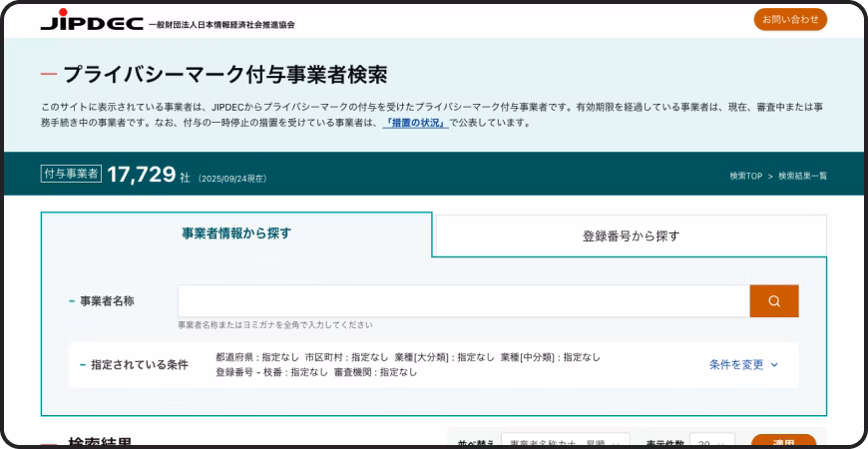Go to 検索TOP breadcrumb
Viewport: 868px width, 449px height.
(745, 176)
